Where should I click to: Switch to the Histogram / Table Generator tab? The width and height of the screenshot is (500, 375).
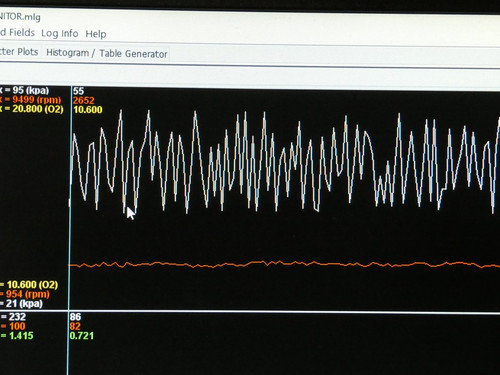tap(107, 53)
